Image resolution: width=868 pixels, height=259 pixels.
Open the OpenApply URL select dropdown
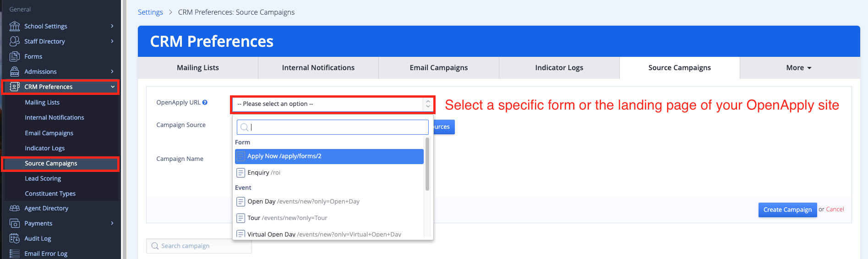[333, 105]
